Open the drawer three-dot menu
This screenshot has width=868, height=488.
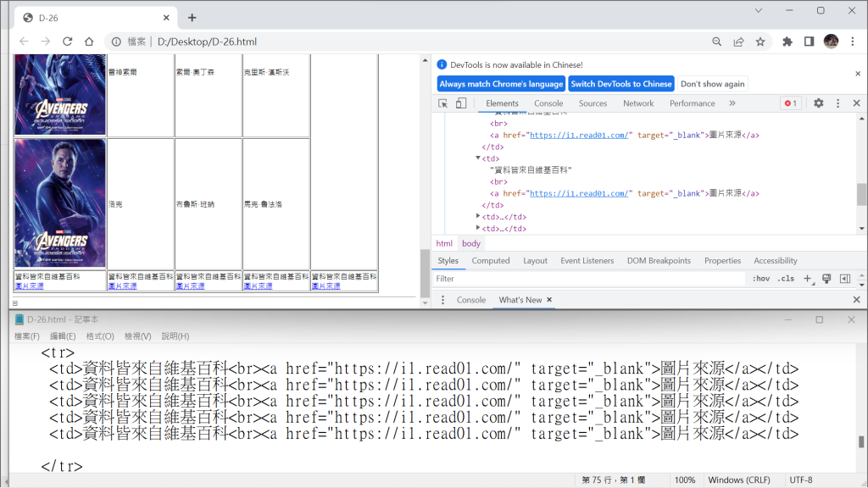[x=442, y=300]
